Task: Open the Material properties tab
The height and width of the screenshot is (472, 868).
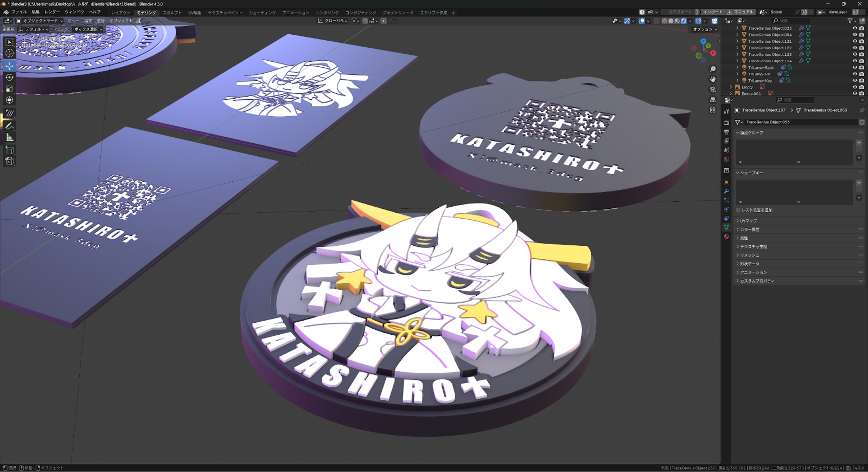Action: pos(726,237)
